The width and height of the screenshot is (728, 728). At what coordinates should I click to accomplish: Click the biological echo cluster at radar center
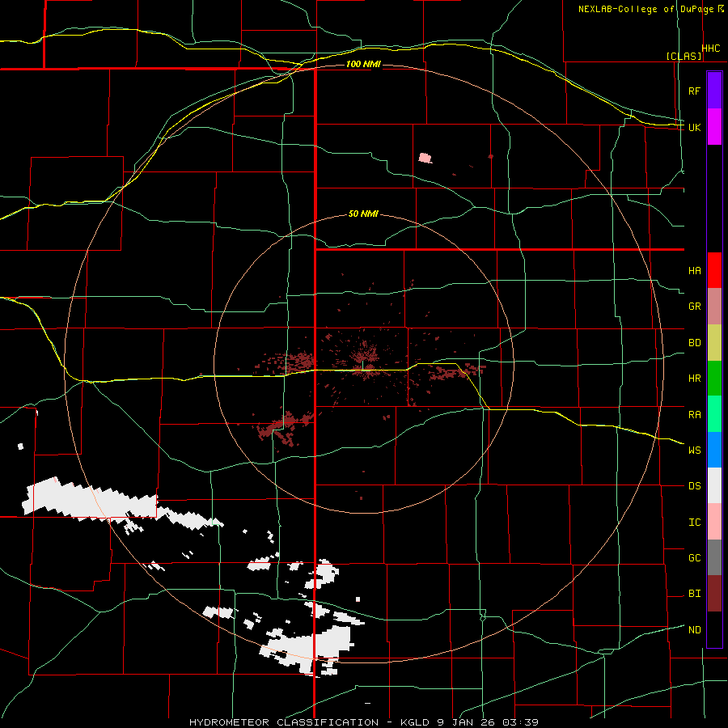point(363,358)
